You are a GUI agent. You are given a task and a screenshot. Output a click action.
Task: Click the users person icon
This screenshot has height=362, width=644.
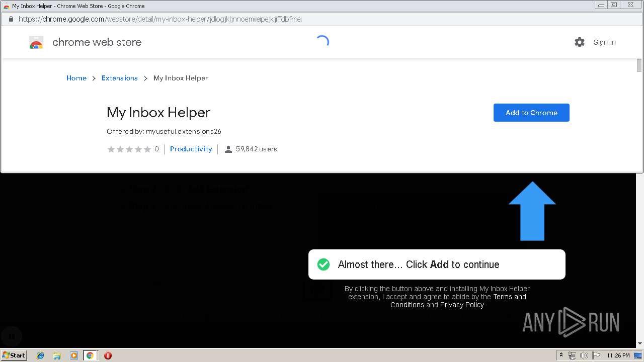228,149
